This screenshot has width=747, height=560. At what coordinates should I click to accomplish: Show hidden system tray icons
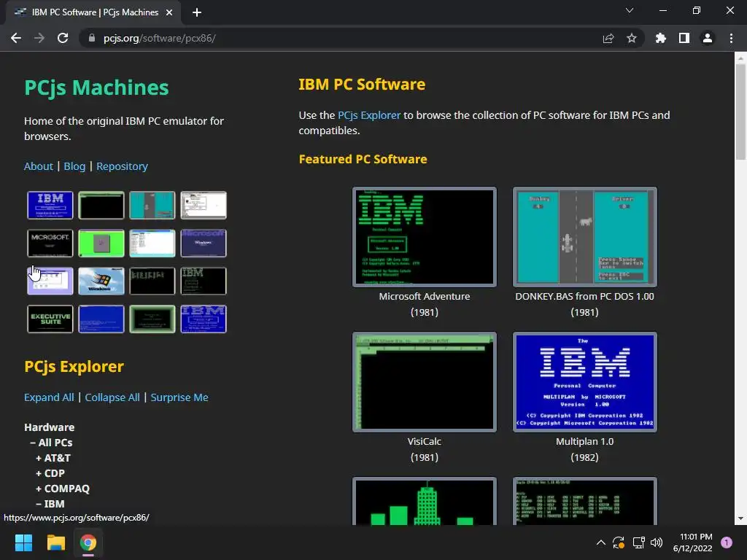(x=601, y=542)
